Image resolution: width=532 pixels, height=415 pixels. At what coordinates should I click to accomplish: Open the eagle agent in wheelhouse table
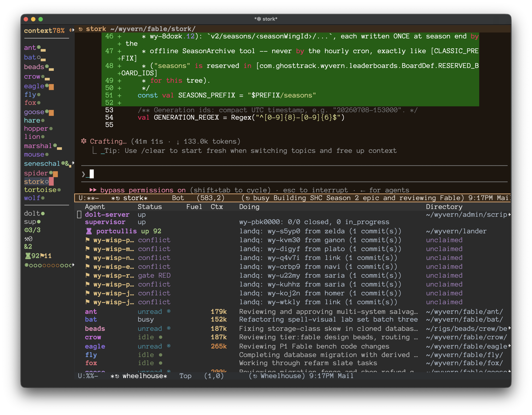click(x=95, y=346)
